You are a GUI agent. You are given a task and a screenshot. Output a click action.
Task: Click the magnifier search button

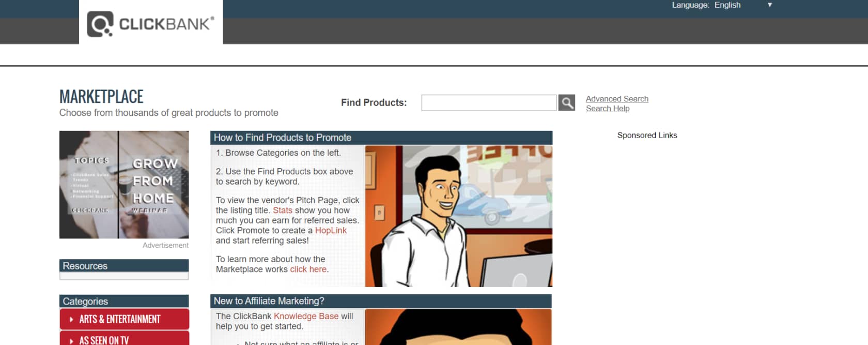pos(567,102)
